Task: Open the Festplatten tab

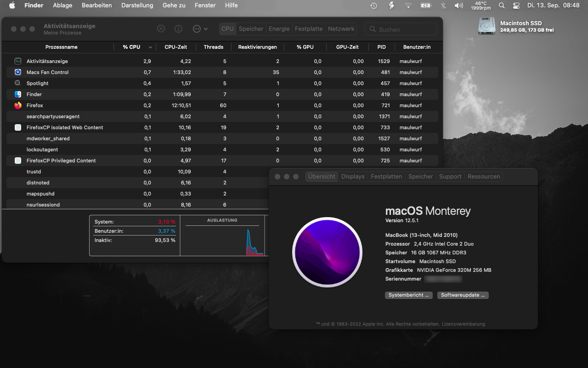Action: (386, 177)
